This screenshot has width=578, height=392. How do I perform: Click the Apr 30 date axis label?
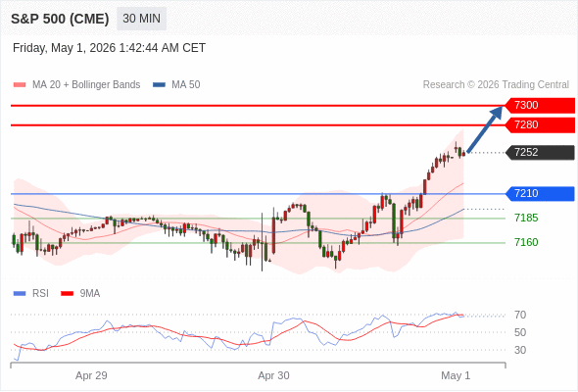pos(273,375)
